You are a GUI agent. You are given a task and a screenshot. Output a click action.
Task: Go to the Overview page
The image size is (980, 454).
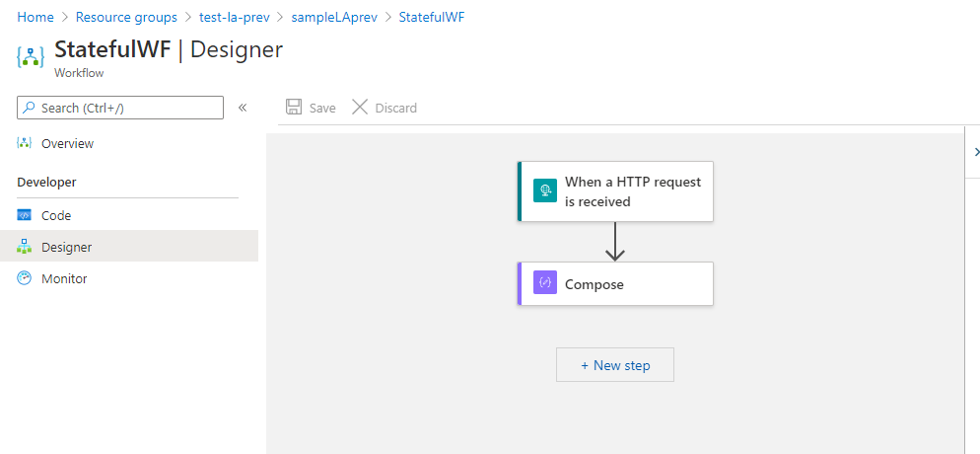coord(67,143)
